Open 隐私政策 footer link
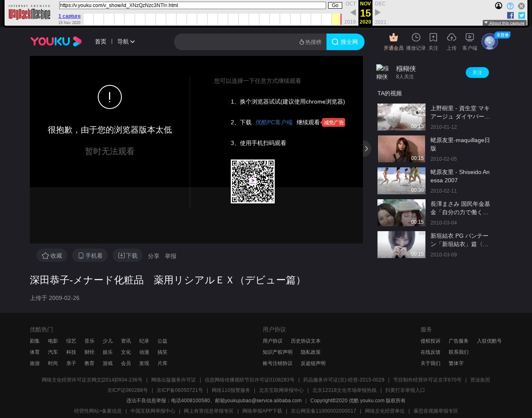Screen dimensions: 532x418 coord(311,352)
